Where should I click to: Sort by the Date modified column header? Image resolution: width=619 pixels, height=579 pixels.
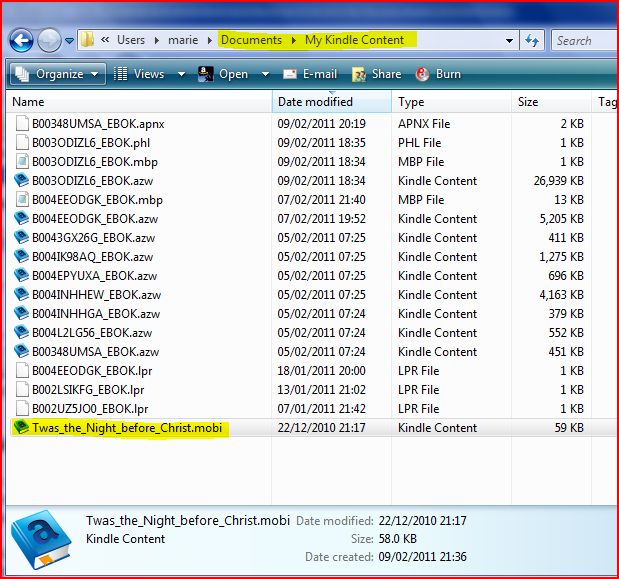332,102
